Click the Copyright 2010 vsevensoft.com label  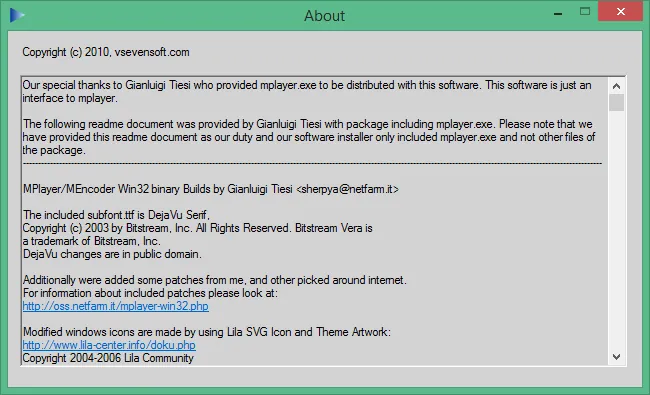(106, 52)
